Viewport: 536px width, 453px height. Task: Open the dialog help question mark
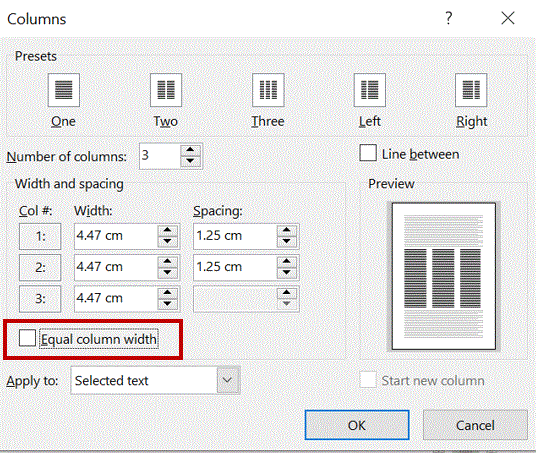click(448, 18)
